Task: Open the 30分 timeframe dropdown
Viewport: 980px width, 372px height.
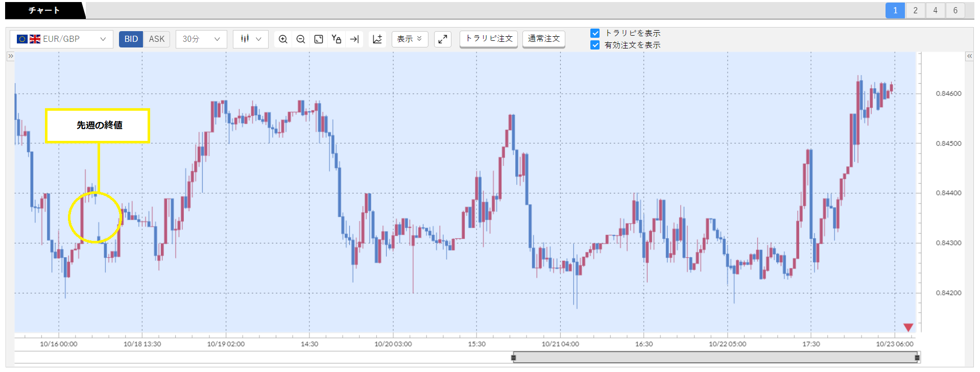Action: click(x=201, y=39)
